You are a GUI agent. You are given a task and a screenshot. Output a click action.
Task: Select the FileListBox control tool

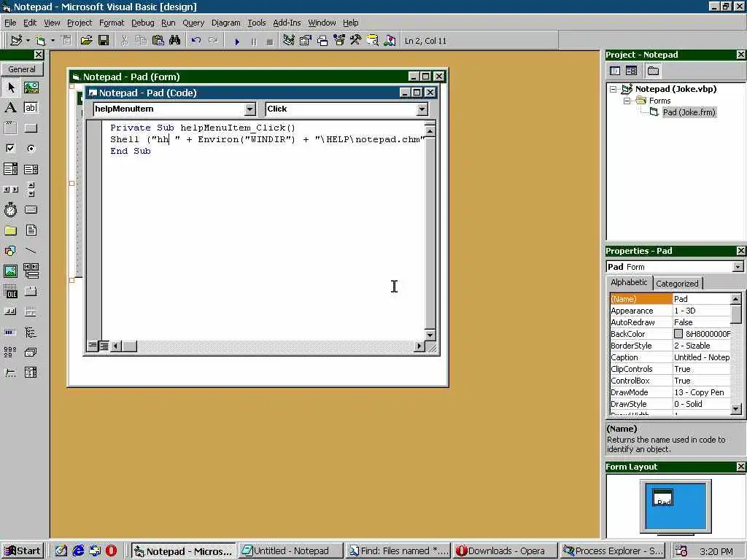pos(31,230)
